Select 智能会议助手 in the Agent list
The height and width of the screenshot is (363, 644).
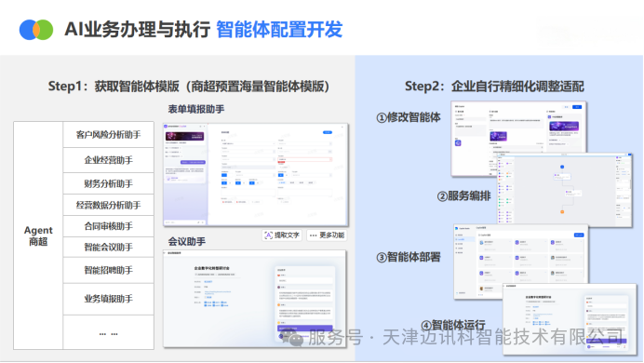pos(109,248)
